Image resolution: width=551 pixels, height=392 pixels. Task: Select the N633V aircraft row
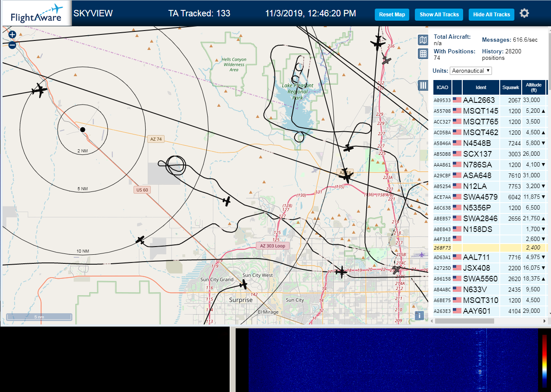coord(490,289)
